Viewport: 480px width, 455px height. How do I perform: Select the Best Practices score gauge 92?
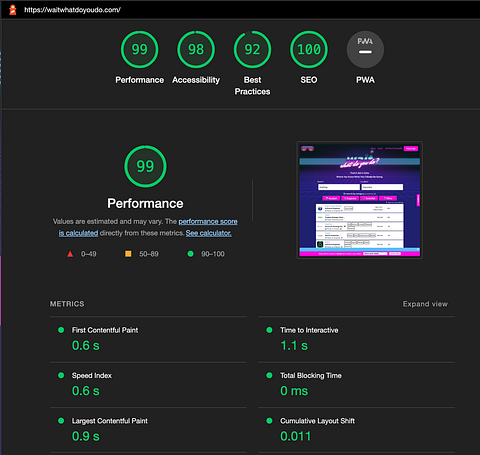[252, 49]
